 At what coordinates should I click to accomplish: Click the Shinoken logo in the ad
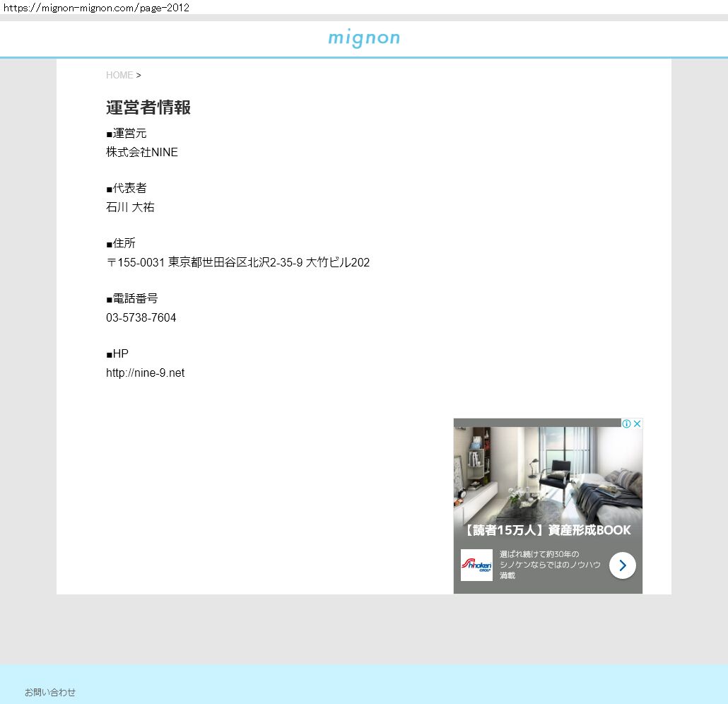(476, 565)
